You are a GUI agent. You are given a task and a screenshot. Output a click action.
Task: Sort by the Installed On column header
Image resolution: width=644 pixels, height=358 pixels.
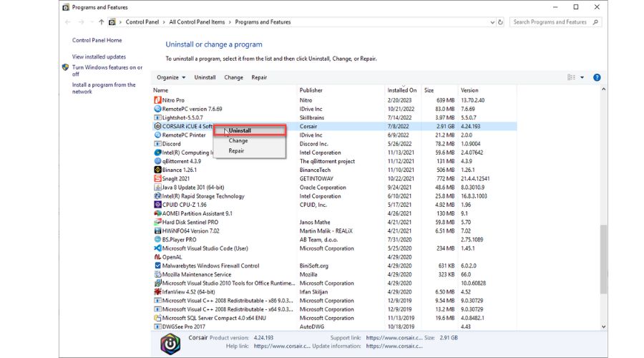pyautogui.click(x=402, y=90)
